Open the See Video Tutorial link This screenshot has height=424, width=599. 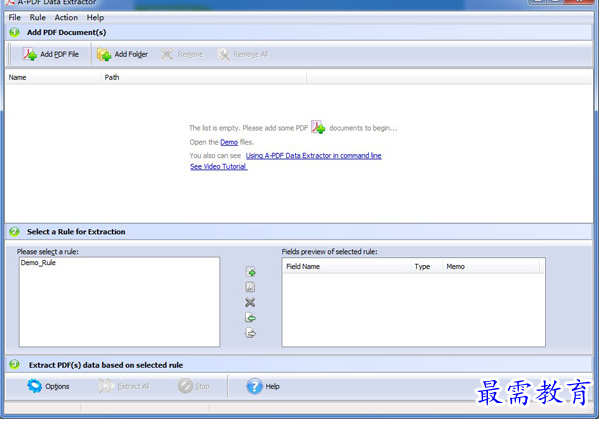[219, 167]
